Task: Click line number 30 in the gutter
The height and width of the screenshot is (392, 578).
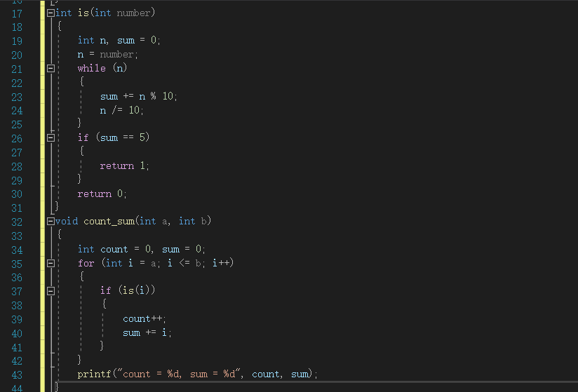Action: (x=17, y=194)
